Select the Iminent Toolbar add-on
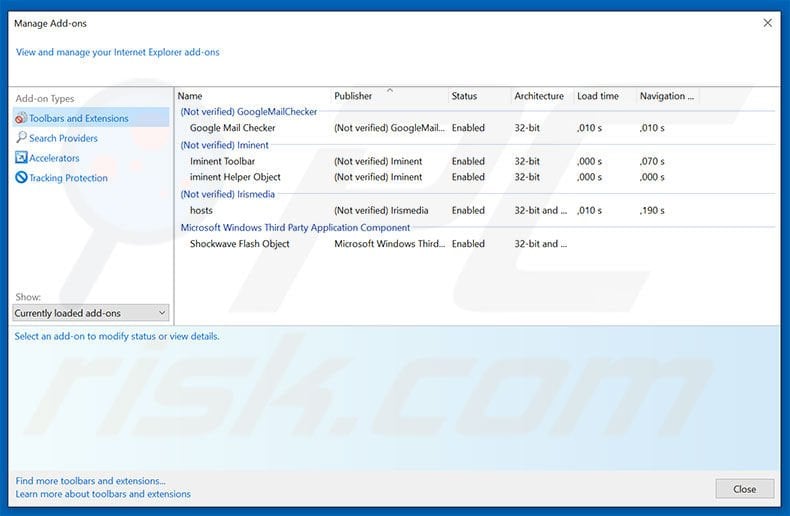The height and width of the screenshot is (516, 790). pos(222,161)
